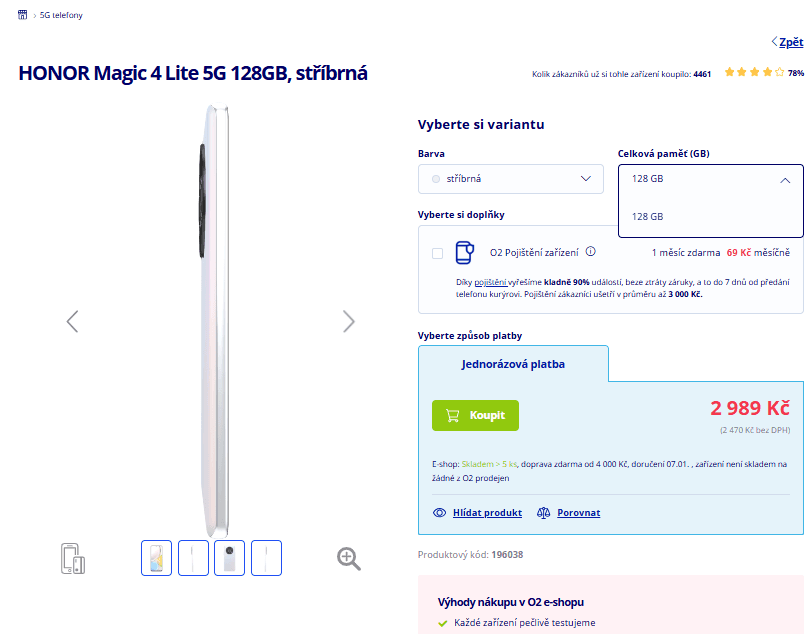Follow the Zpět link at top right
Image resolution: width=809 pixels, height=634 pixels.
pos(789,42)
